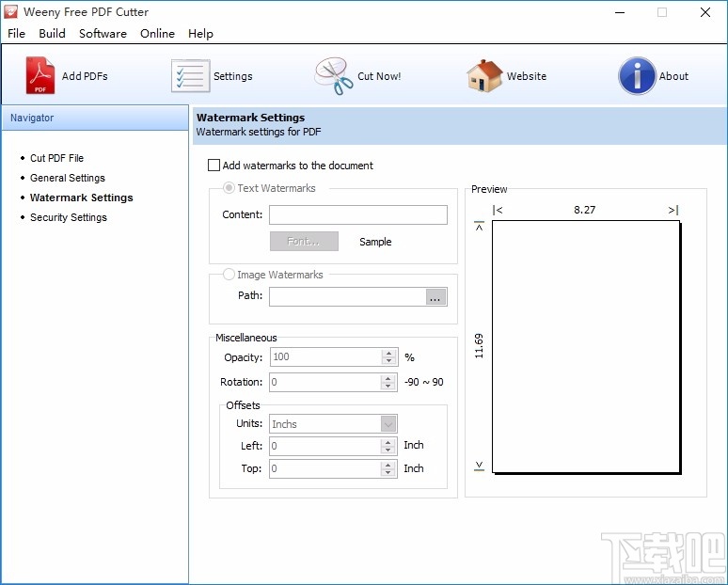Increase Rotation with the up arrow
This screenshot has height=585, width=728.
click(x=388, y=378)
